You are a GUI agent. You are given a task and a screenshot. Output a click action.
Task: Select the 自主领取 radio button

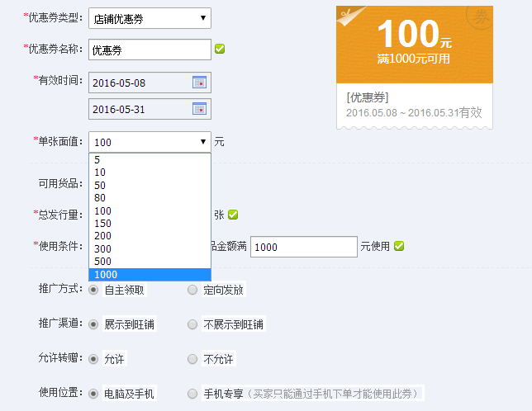click(93, 290)
